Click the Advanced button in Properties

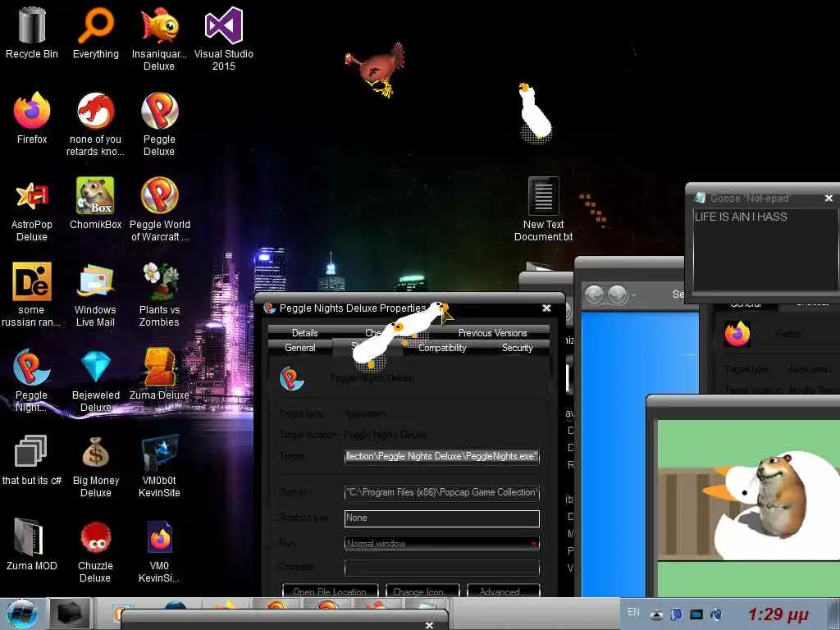(x=503, y=591)
